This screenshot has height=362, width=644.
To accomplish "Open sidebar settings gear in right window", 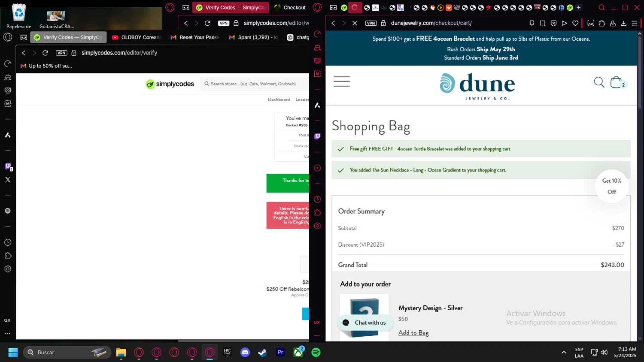I will coord(317,226).
